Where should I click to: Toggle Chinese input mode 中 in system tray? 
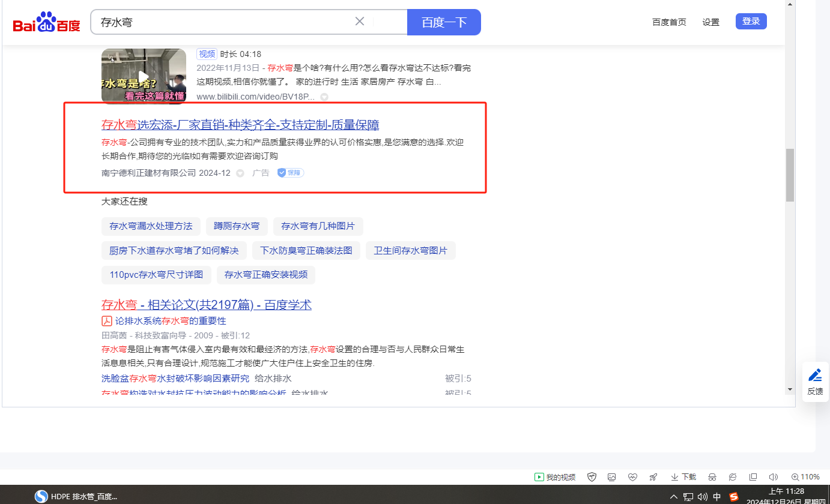(717, 497)
